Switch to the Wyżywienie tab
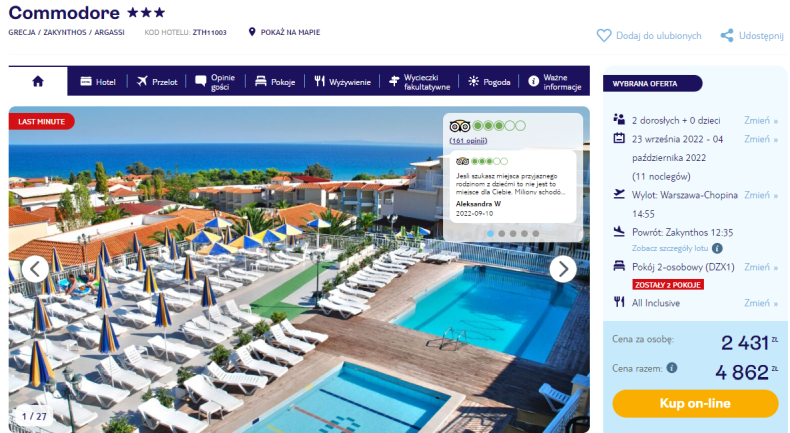This screenshot has width=790, height=433. [342, 82]
